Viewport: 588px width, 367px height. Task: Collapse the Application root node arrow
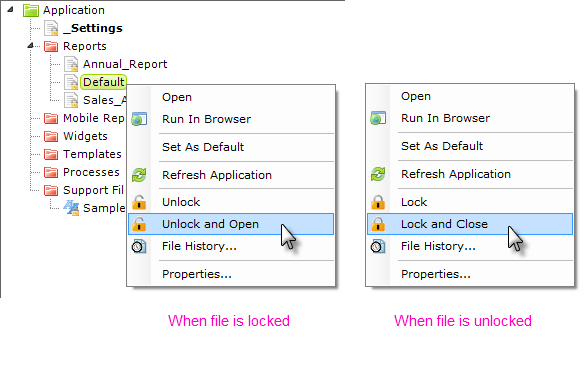[10, 9]
